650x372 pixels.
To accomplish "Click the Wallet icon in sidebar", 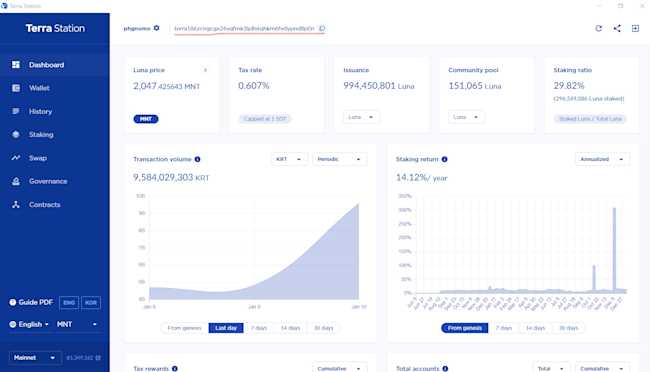I will point(16,88).
